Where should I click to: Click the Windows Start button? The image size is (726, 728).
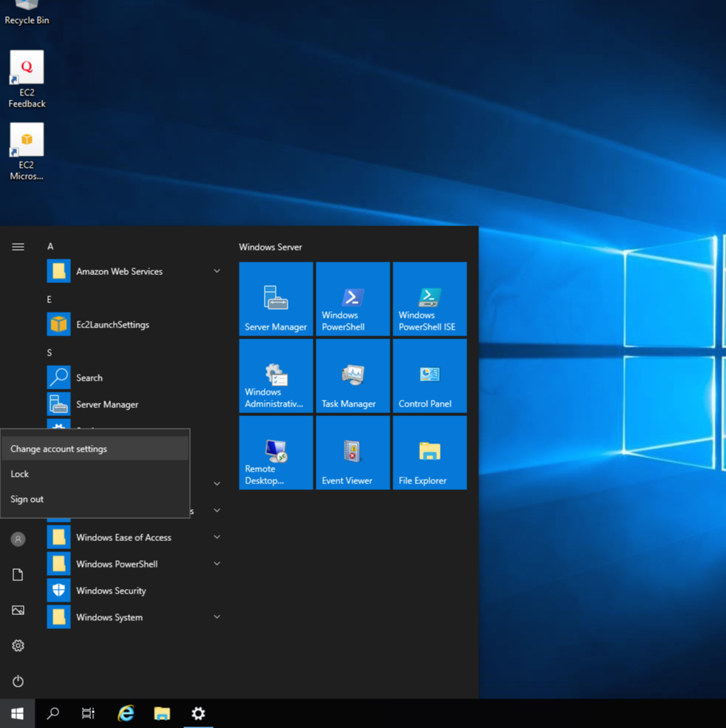click(17, 713)
